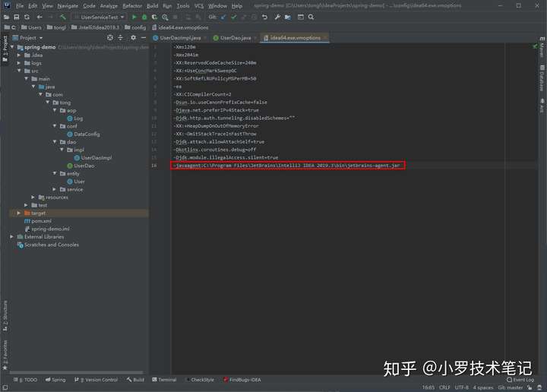
Task: Open the Terminal tool window
Action: [x=164, y=380]
